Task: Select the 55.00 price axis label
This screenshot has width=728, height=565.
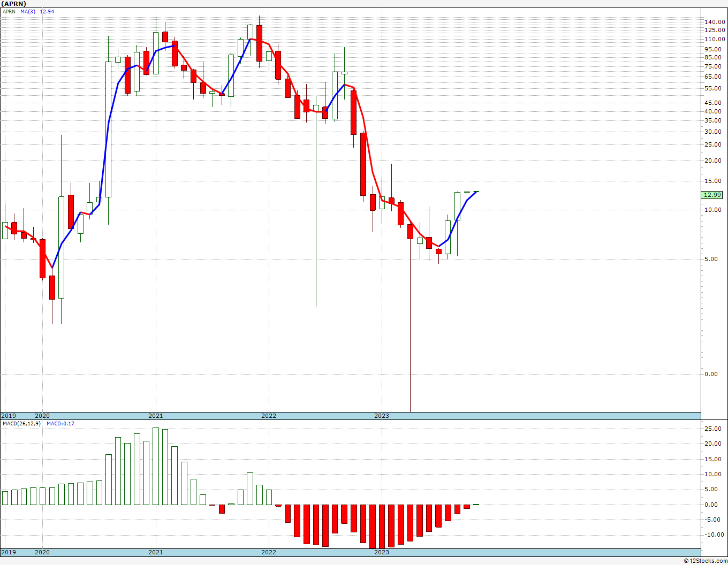Action: tap(713, 88)
